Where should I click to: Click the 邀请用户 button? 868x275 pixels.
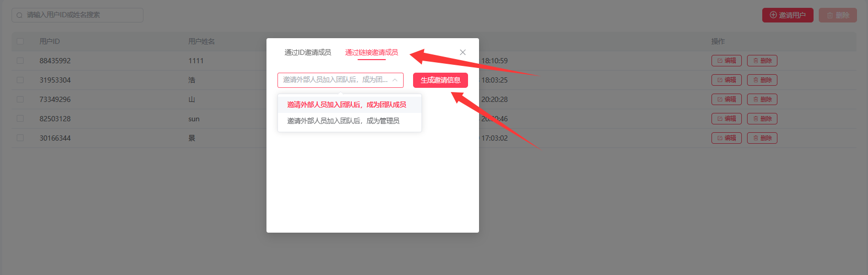click(x=787, y=15)
